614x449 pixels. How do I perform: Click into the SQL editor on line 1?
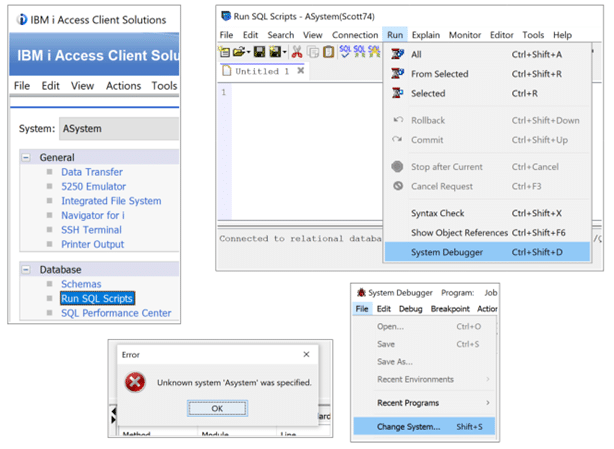300,93
